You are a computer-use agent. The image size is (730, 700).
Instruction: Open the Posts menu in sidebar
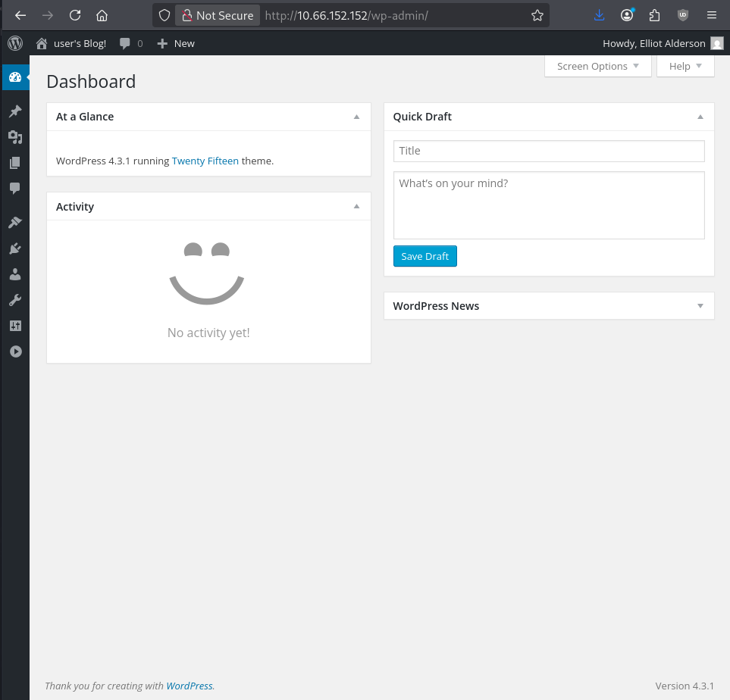pyautogui.click(x=14, y=111)
